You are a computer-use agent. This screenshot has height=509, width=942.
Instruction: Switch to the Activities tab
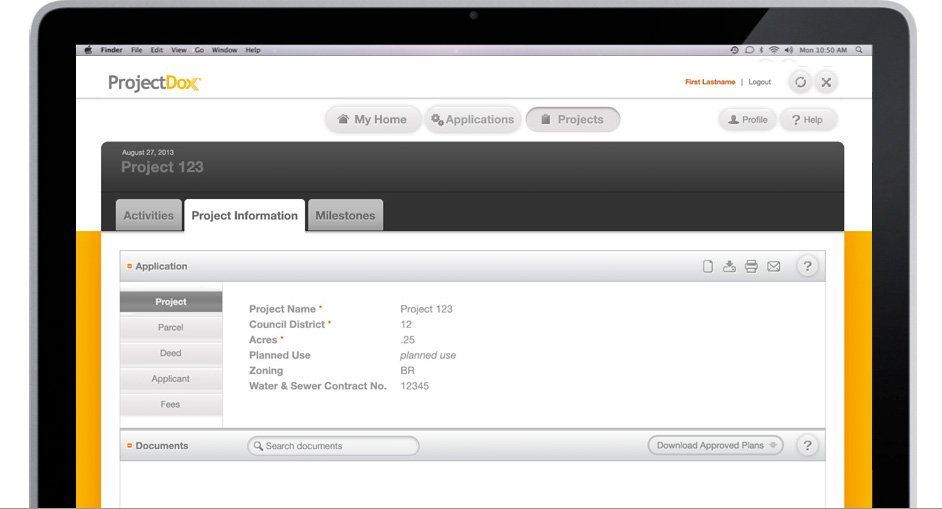coord(148,215)
